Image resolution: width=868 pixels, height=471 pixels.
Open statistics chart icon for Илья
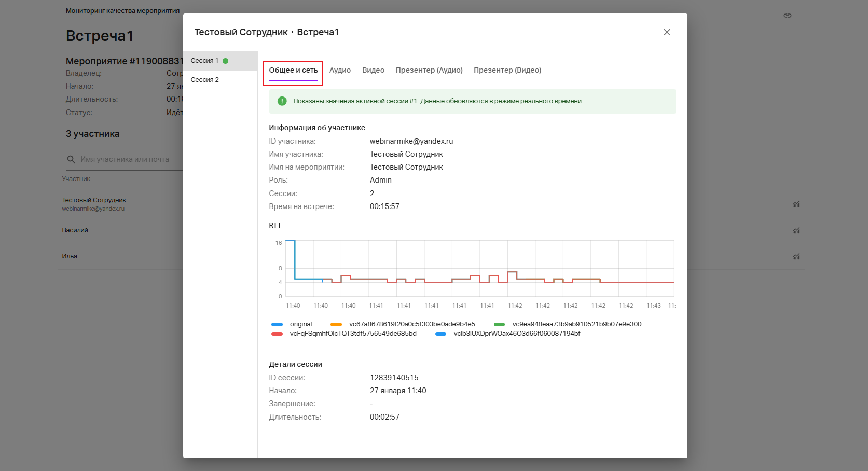pyautogui.click(x=795, y=256)
